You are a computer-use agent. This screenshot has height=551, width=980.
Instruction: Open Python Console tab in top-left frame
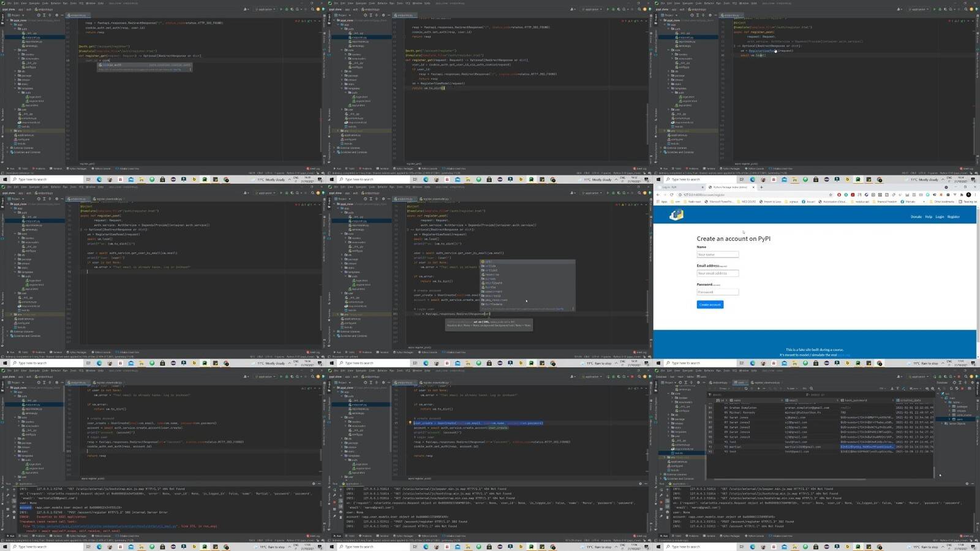tap(101, 169)
